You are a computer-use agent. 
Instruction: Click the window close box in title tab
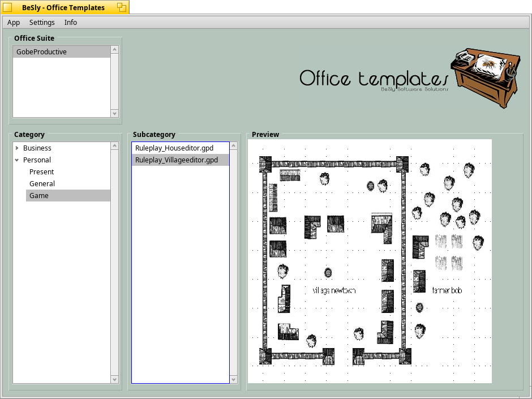pyautogui.click(x=8, y=7)
